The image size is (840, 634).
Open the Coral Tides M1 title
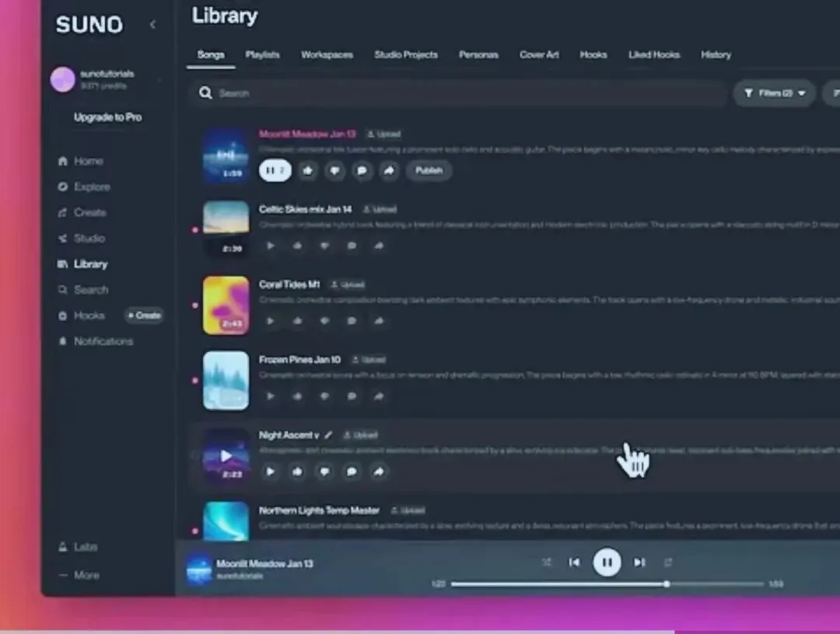tap(289, 285)
